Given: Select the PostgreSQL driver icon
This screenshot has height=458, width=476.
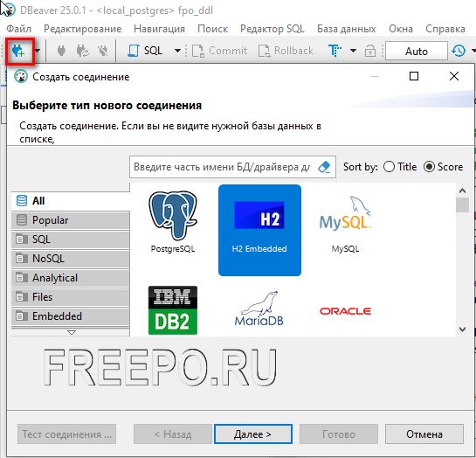Looking at the screenshot, I should 173,222.
